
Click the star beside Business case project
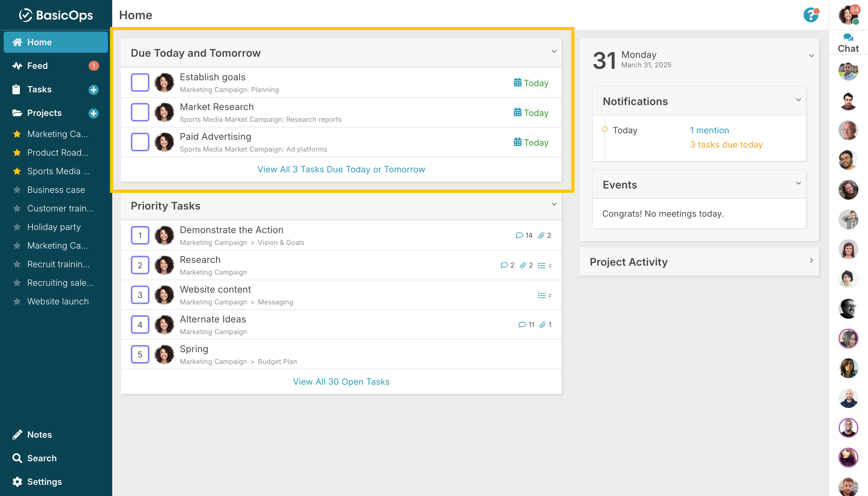tap(17, 190)
